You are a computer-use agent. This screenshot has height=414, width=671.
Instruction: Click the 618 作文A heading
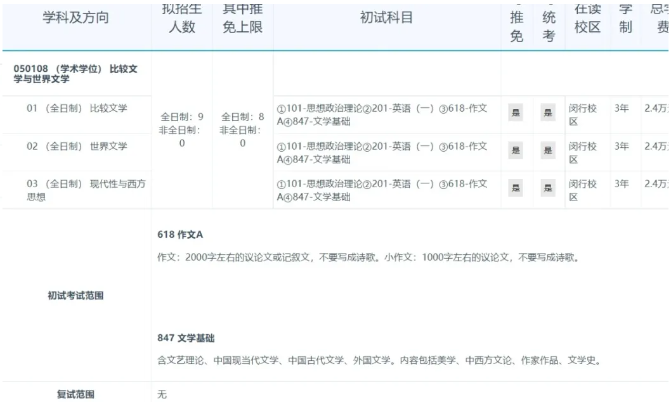click(x=180, y=234)
